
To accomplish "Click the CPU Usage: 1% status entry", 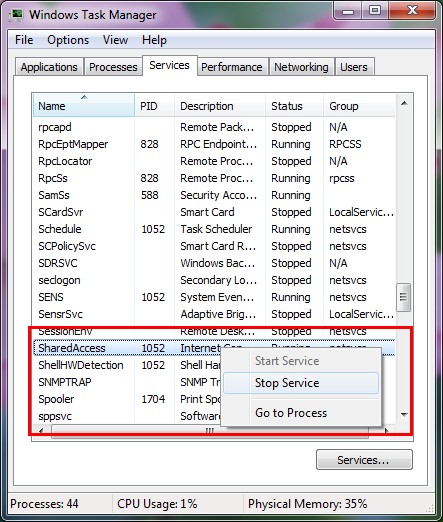I will (x=157, y=504).
